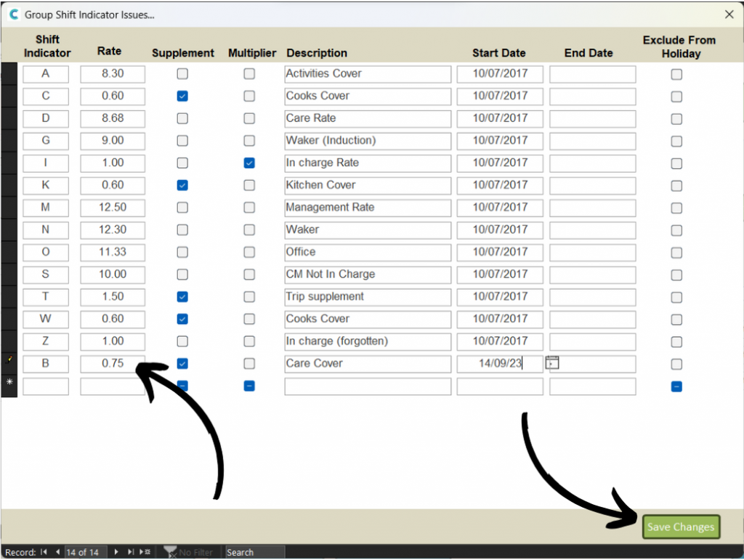Select Trip supplement description field
Viewport: 744px width, 560px height.
(368, 297)
